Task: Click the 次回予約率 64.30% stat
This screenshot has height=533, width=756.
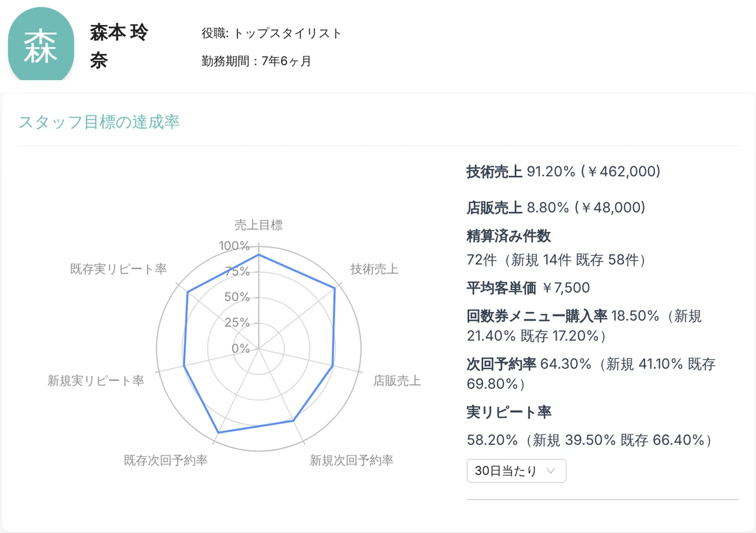Action: tap(591, 374)
